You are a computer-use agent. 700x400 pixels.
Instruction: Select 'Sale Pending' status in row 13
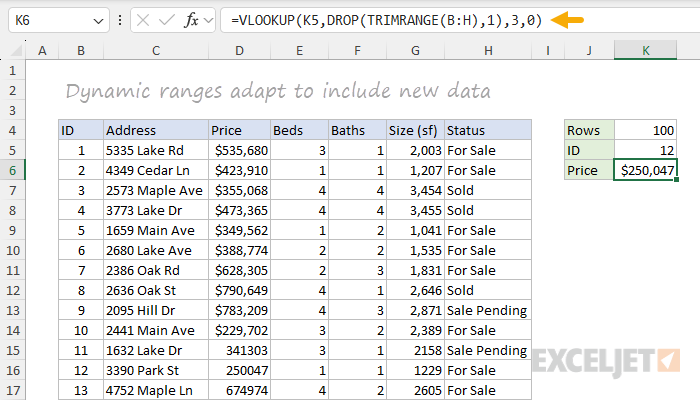(488, 310)
